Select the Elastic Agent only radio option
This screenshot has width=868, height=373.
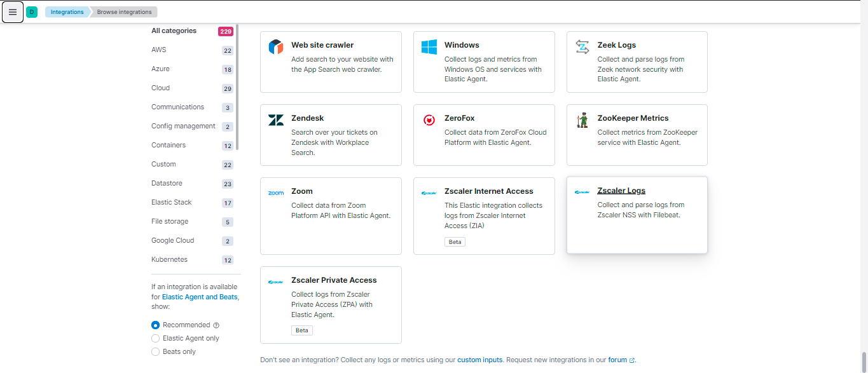[155, 338]
